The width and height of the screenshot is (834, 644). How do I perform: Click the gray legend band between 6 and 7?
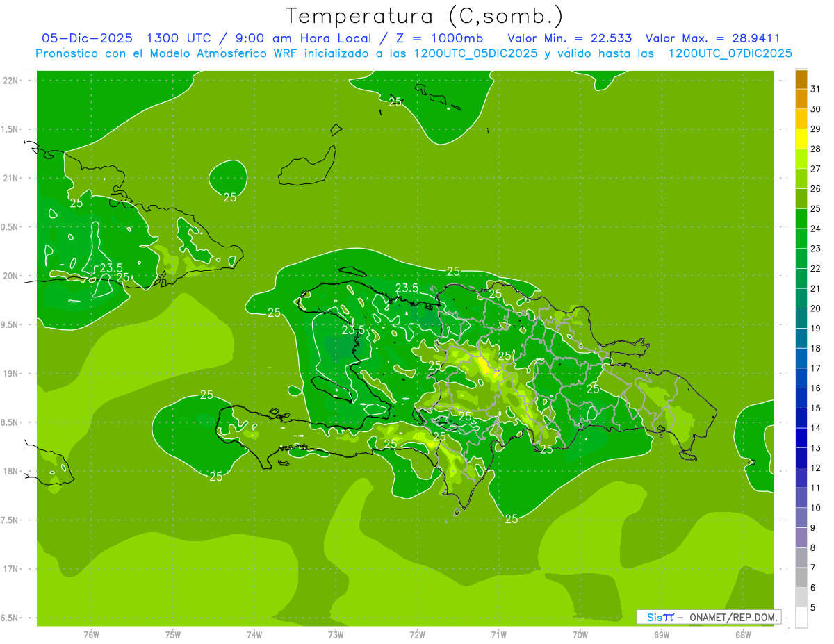pos(801,578)
